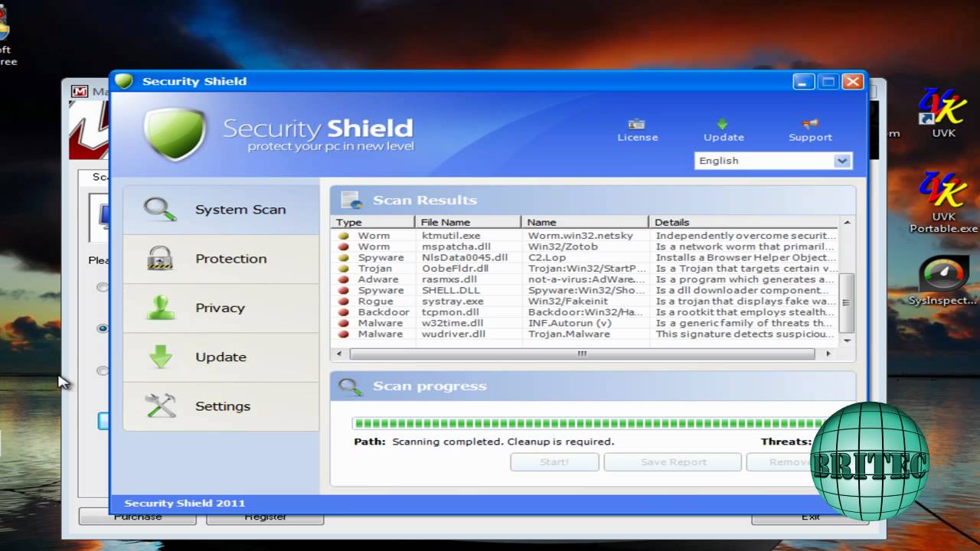Image resolution: width=980 pixels, height=551 pixels.
Task: Open the Support megaphone icon
Action: [x=809, y=124]
